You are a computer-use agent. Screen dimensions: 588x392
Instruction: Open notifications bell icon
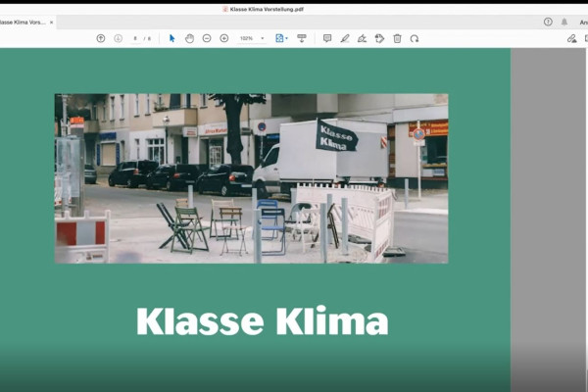[564, 22]
